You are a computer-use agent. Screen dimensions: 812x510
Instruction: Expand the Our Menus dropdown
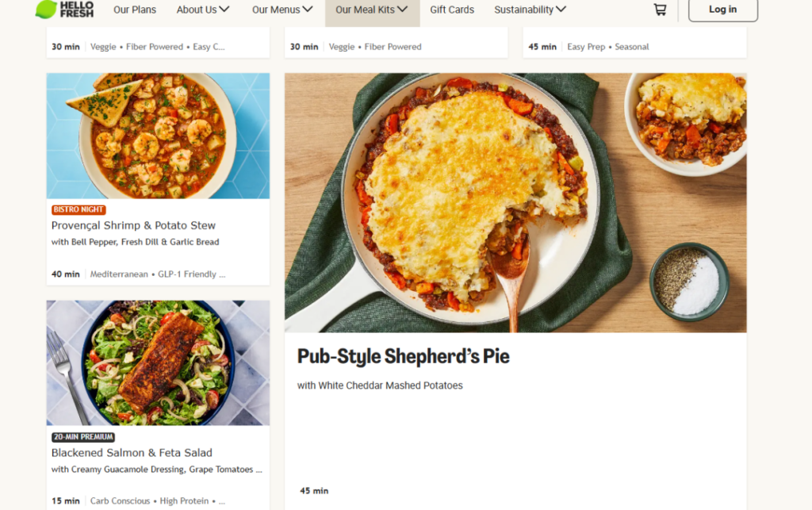click(x=277, y=10)
